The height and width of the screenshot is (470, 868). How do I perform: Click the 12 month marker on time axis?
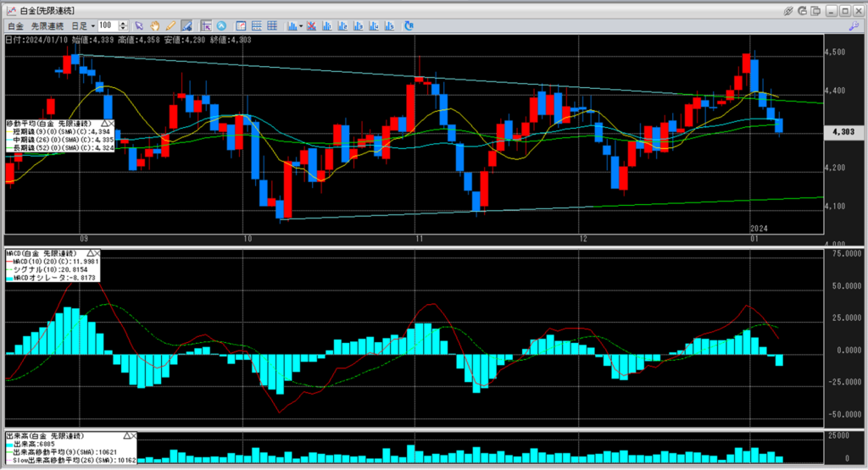(x=583, y=239)
